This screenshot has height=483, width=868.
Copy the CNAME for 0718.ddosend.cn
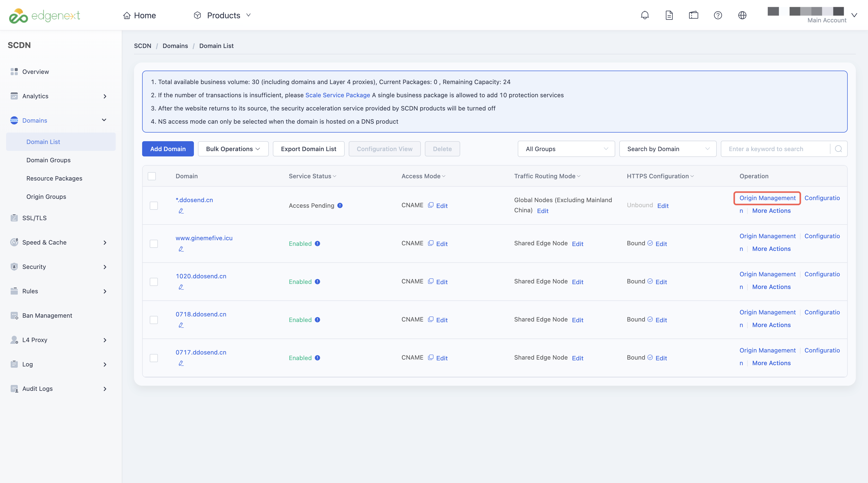[431, 319]
